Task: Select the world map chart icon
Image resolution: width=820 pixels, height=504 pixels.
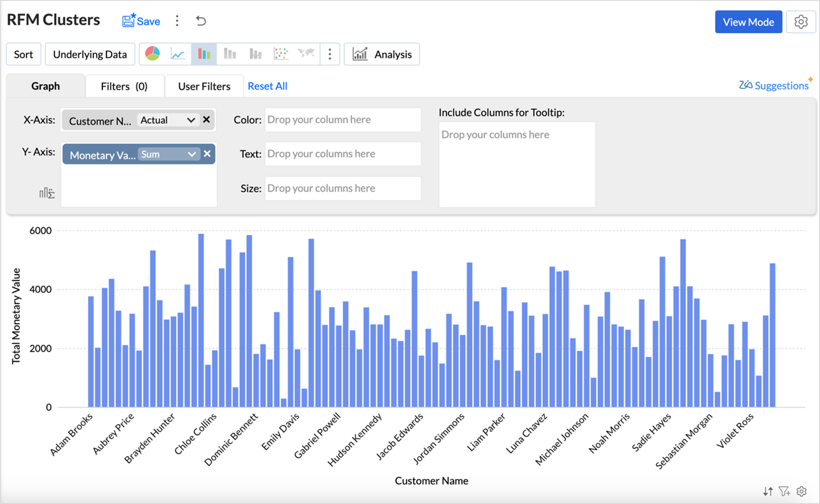Action: pyautogui.click(x=306, y=54)
